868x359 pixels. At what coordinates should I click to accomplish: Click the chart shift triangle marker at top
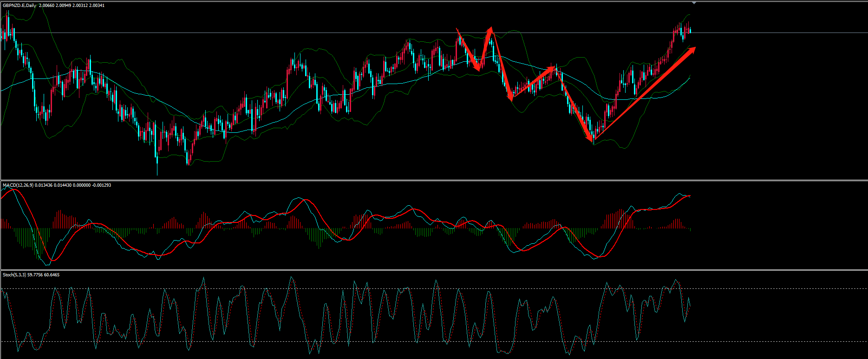(694, 3)
